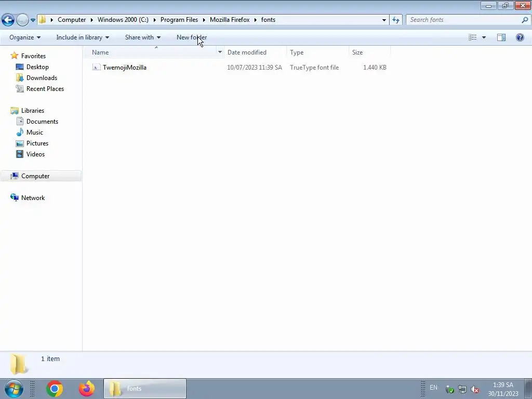The height and width of the screenshot is (399, 532).
Task: Click the Network globe icon
Action: click(x=14, y=197)
